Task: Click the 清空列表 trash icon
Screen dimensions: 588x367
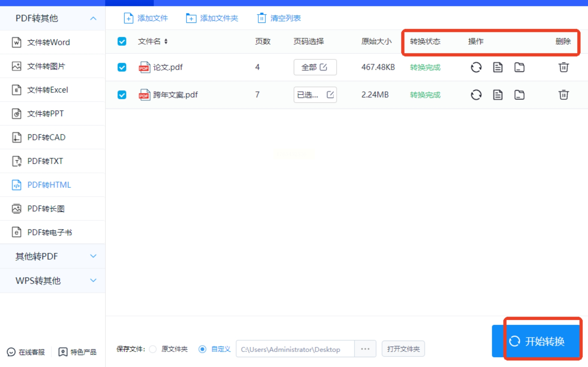Action: point(261,18)
